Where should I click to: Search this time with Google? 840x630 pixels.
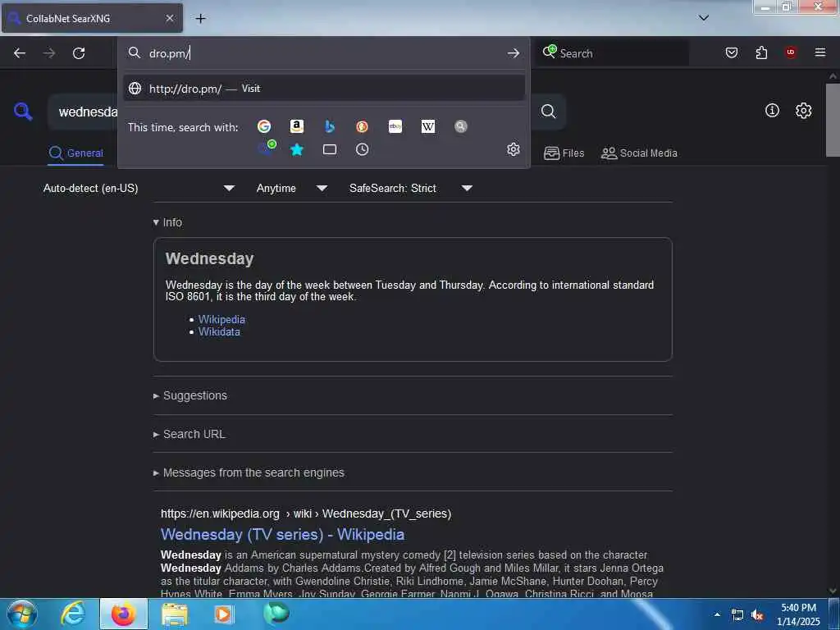coord(264,126)
